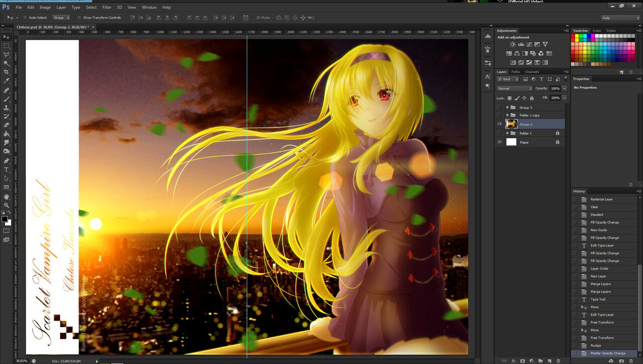Switch to the Paths tab
The image size is (643, 364).
[515, 72]
